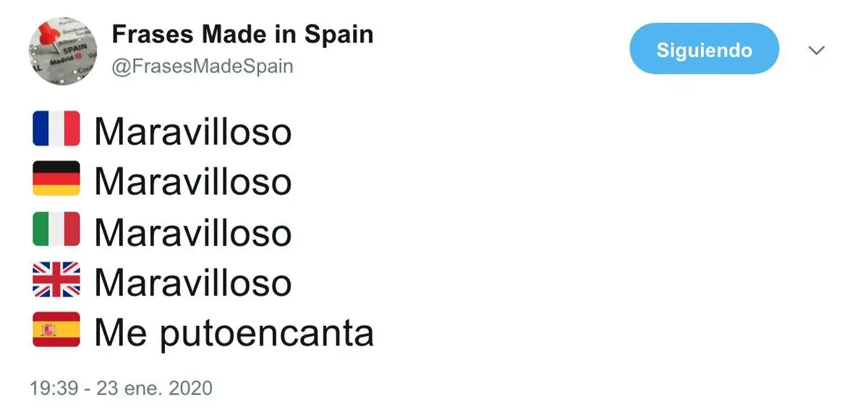Select Maravilloso beside the German flag
The image size is (868, 412).
(193, 181)
